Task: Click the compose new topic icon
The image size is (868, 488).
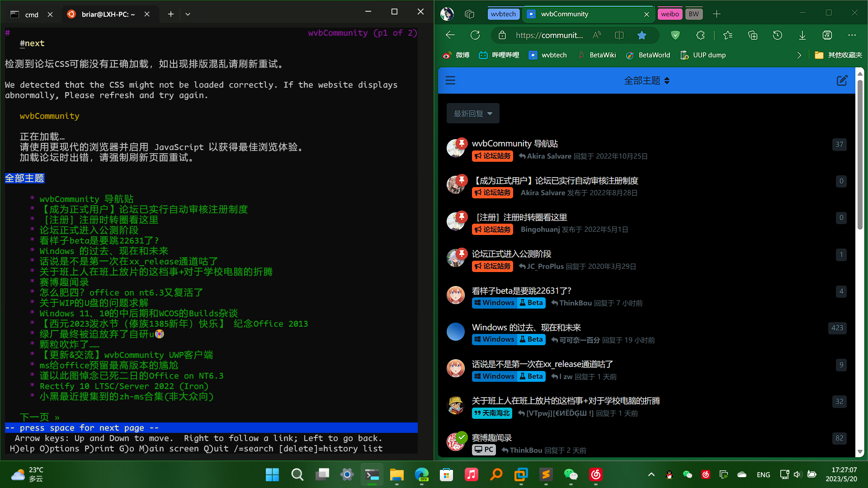Action: click(x=842, y=80)
